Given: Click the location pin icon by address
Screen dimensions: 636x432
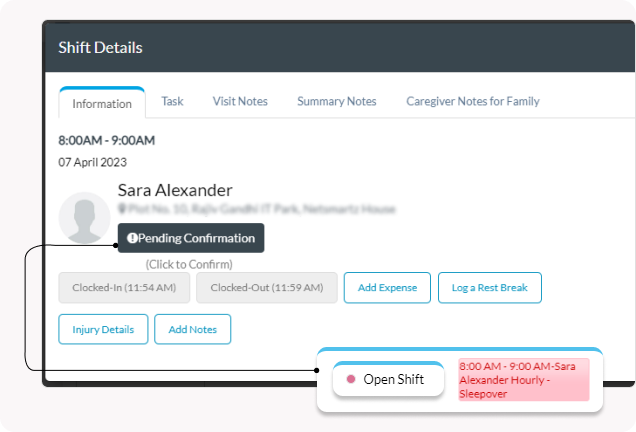Looking at the screenshot, I should tap(122, 209).
